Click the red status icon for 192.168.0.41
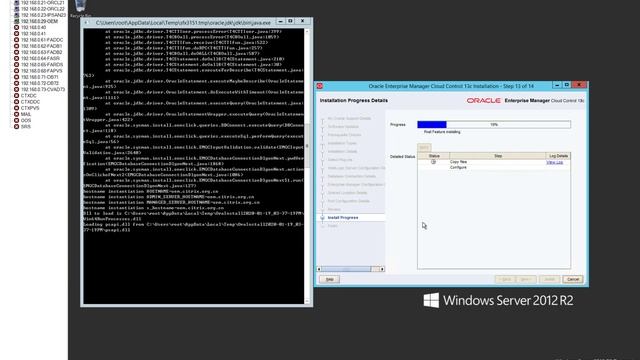The width and height of the screenshot is (640, 360). (x=16, y=33)
